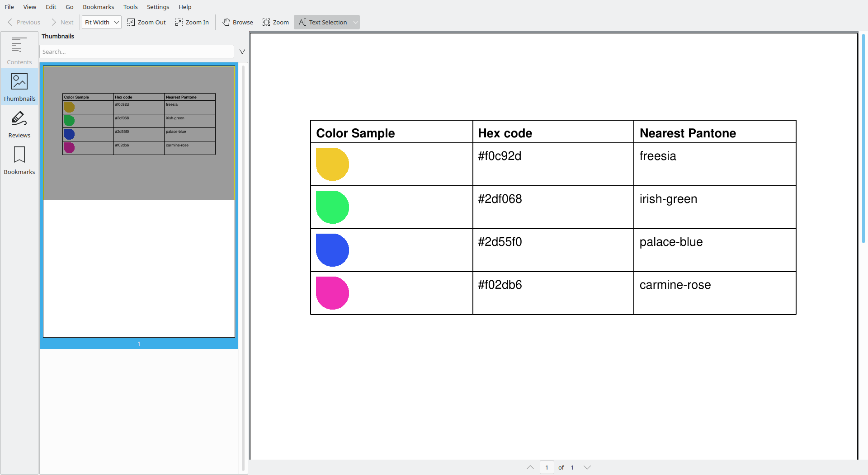The width and height of the screenshot is (868, 475).
Task: Open the Text Selection tool dropdown arrow
Action: pos(356,22)
